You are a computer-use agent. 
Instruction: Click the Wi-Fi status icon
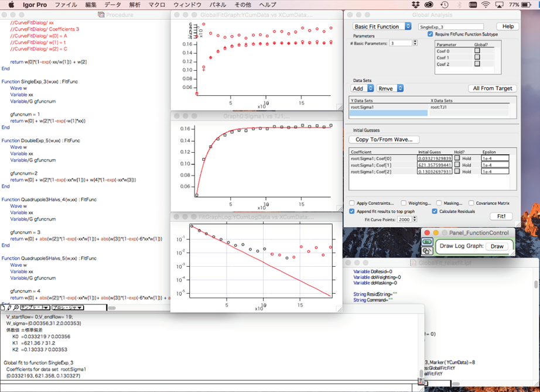[486, 5]
